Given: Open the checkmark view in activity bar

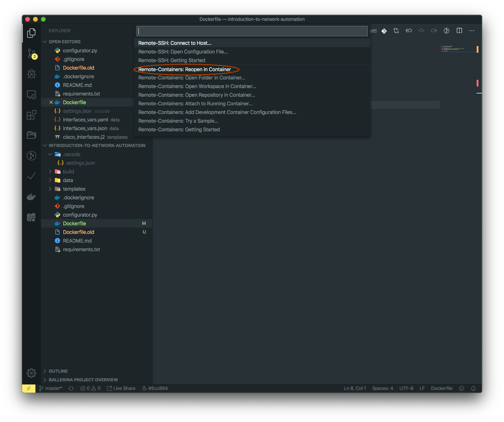Looking at the screenshot, I should [31, 176].
